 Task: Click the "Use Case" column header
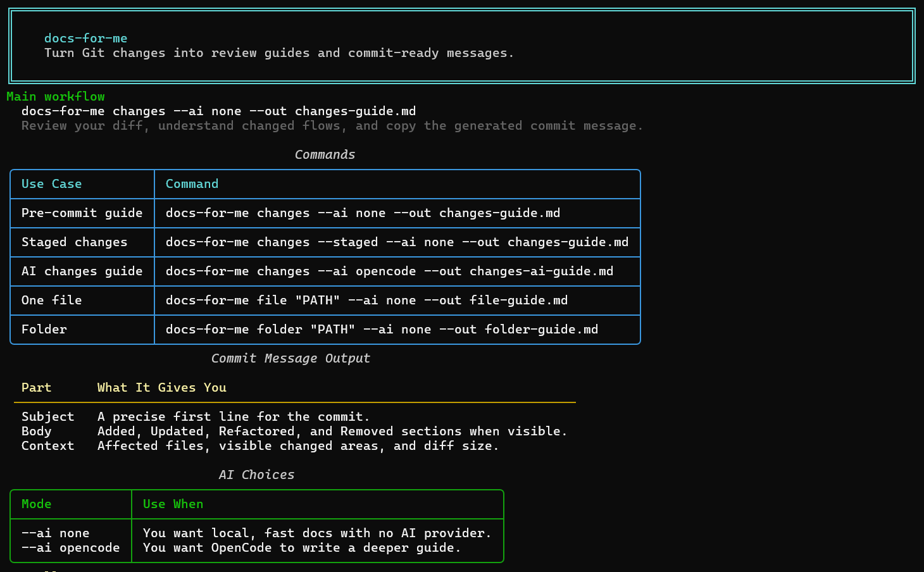(52, 184)
